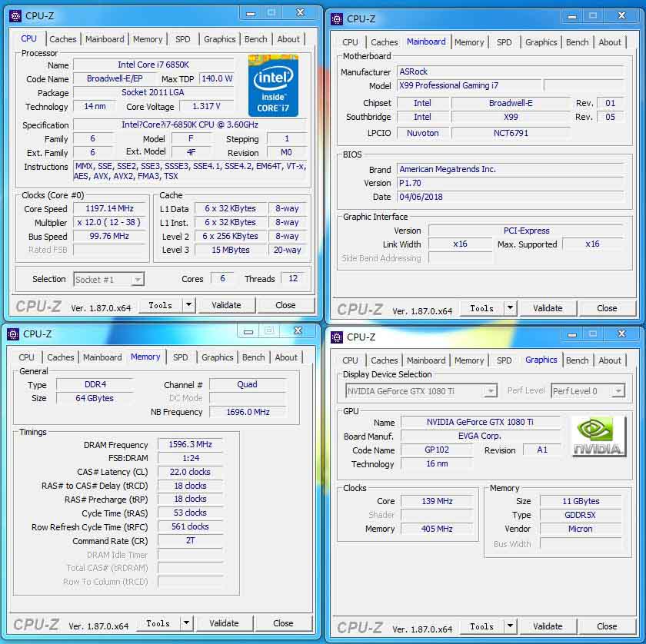Click the Core Voltage value 1.317 V
The height and width of the screenshot is (644, 646).
coord(206,106)
